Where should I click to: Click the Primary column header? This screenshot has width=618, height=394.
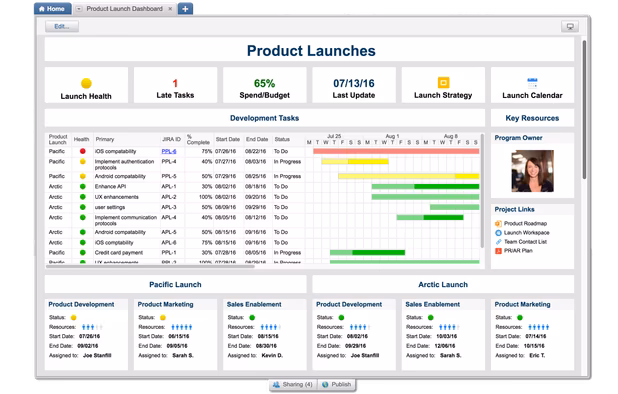pos(104,139)
